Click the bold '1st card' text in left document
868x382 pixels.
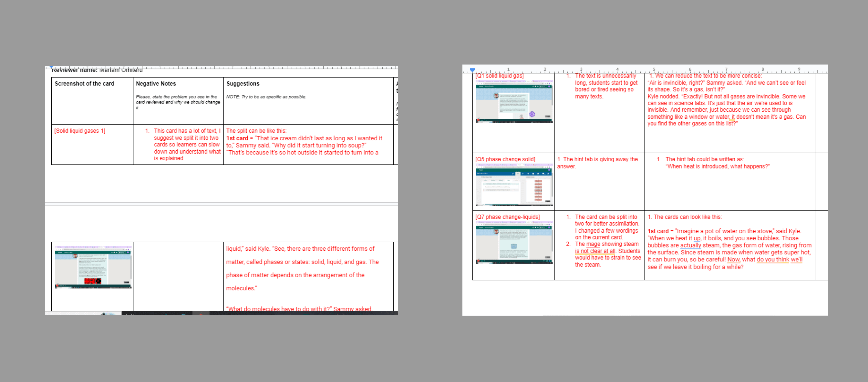(237, 138)
